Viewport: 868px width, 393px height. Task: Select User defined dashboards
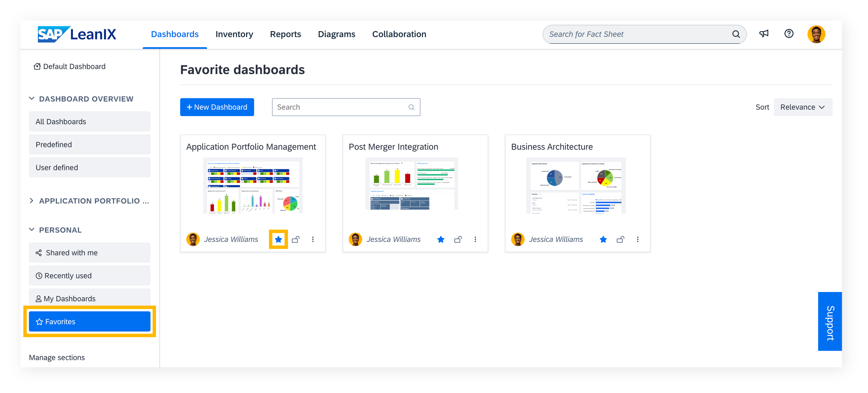90,167
